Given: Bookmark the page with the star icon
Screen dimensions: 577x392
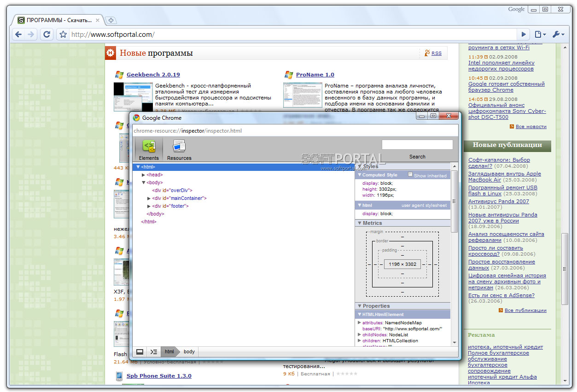Looking at the screenshot, I should tap(63, 35).
